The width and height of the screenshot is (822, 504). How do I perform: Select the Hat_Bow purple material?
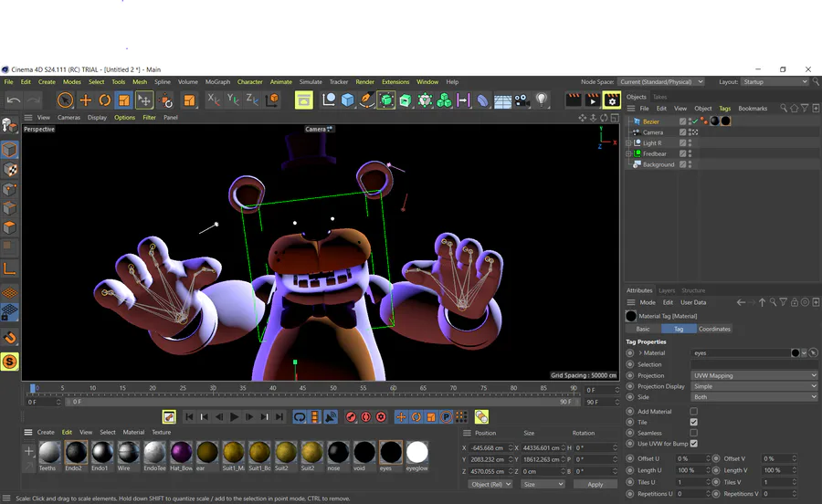181,456
